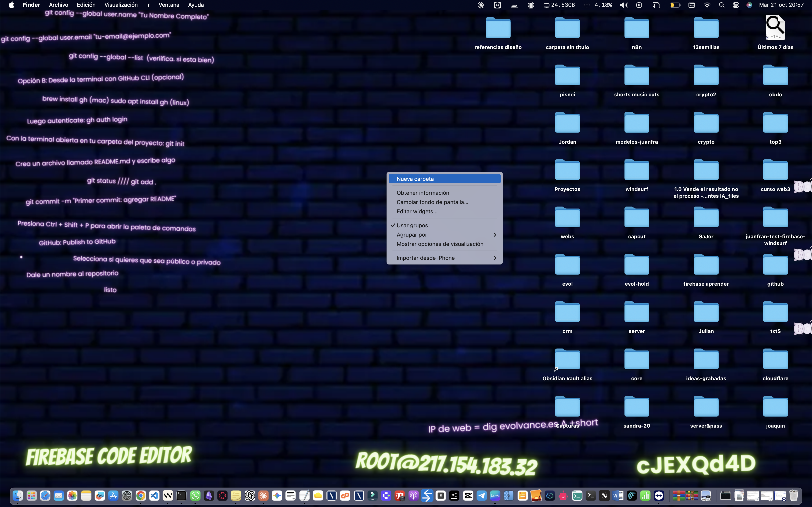Open Visual Studio Code from the dock
This screenshot has width=812, height=507.
154,495
